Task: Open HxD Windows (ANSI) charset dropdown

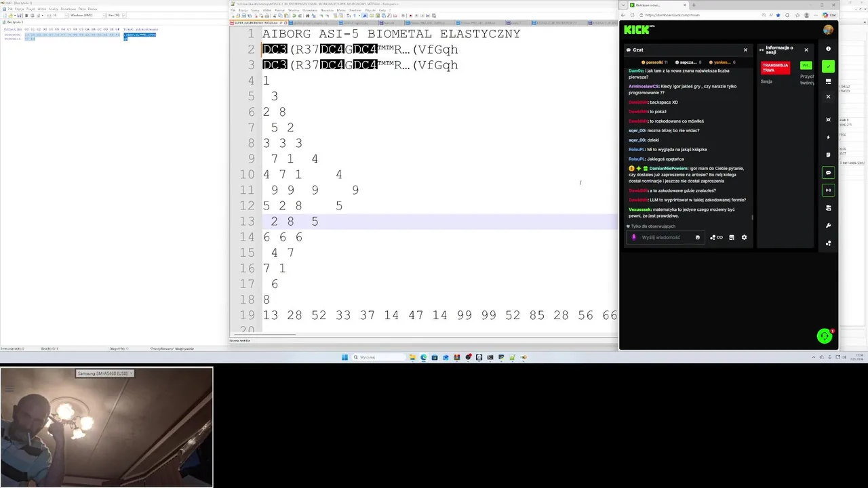Action: click(87, 15)
